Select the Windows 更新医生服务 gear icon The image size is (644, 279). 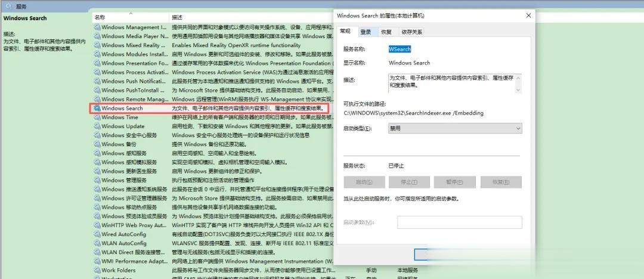pos(97,171)
